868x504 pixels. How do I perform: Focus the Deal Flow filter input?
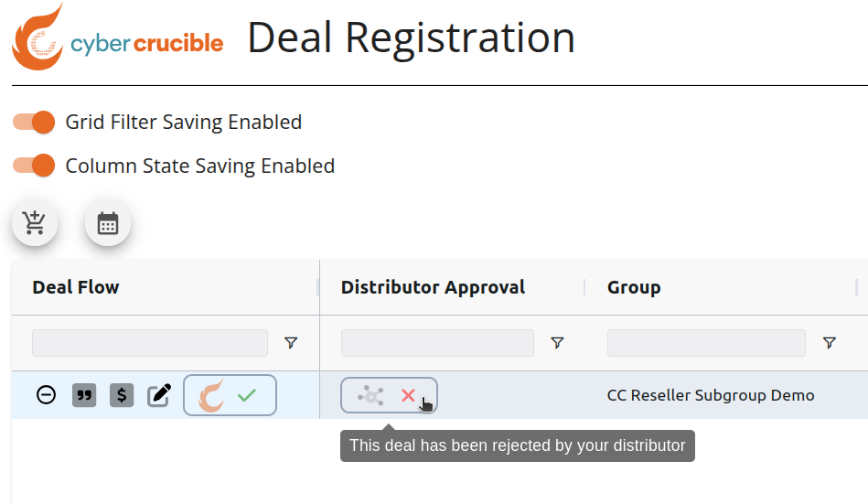tap(150, 343)
